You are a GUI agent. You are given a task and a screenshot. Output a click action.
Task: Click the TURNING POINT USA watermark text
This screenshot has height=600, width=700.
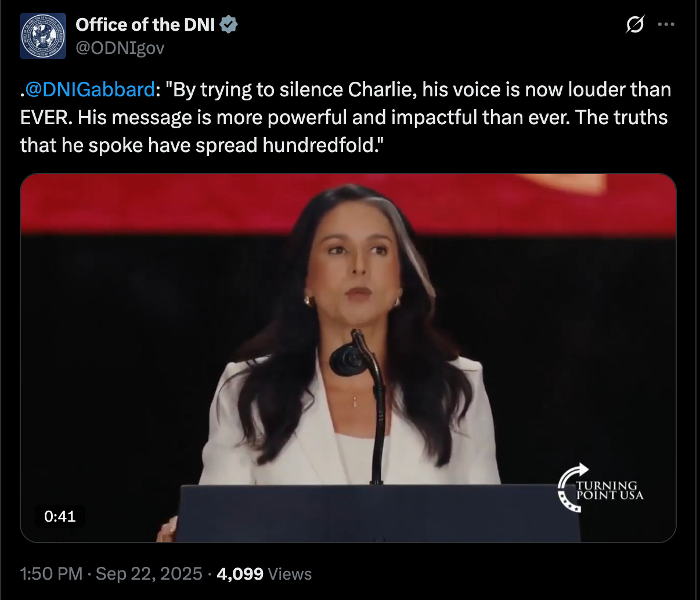coord(610,490)
